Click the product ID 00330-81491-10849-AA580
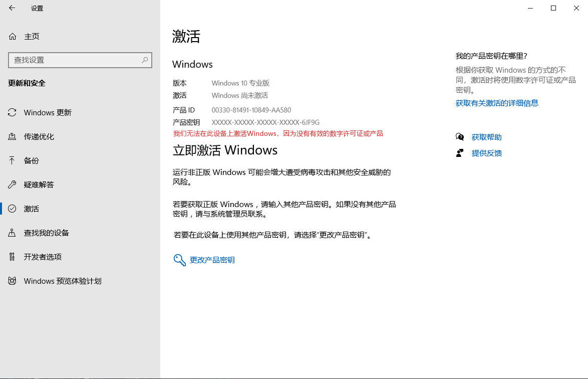This screenshot has width=588, height=379. [x=251, y=110]
